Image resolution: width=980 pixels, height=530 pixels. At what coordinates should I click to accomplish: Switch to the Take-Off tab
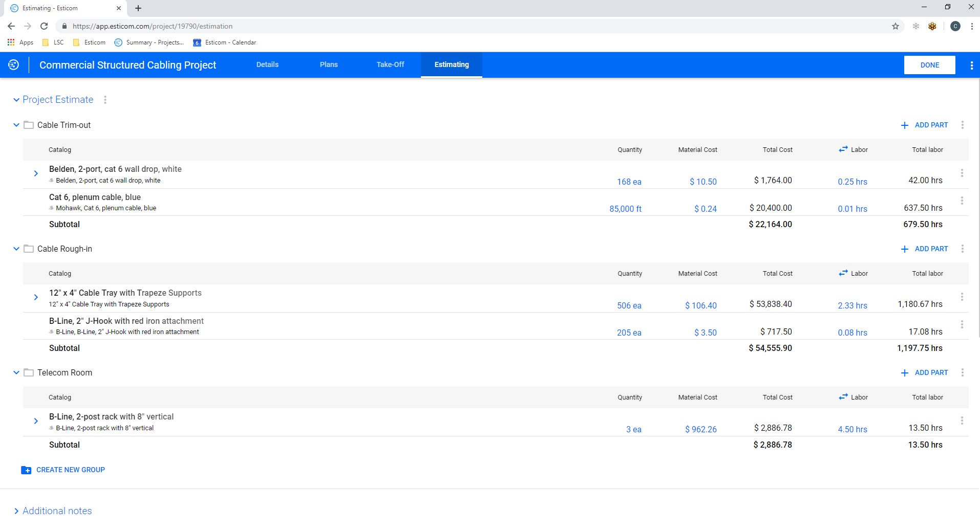(x=390, y=64)
